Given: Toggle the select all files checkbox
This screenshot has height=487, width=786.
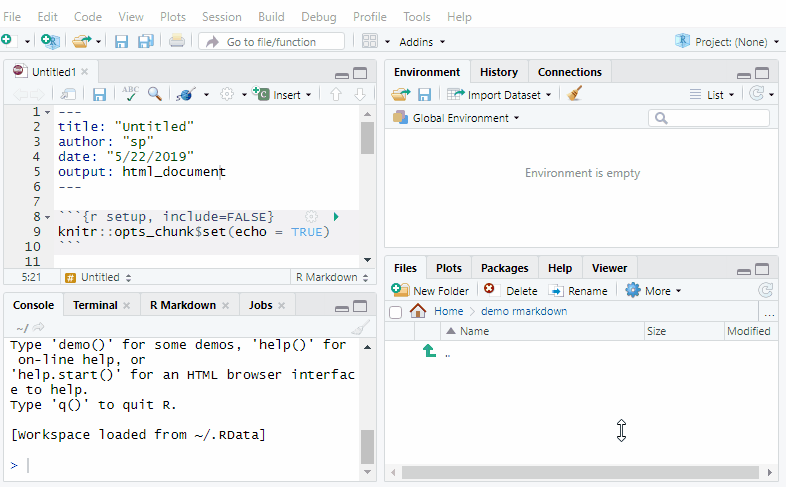Looking at the screenshot, I should pos(395,312).
